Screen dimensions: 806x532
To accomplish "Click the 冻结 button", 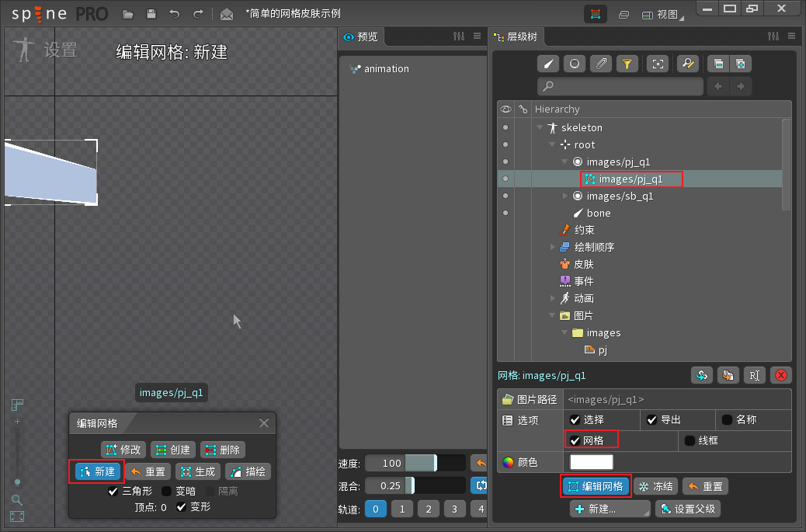I will point(656,486).
